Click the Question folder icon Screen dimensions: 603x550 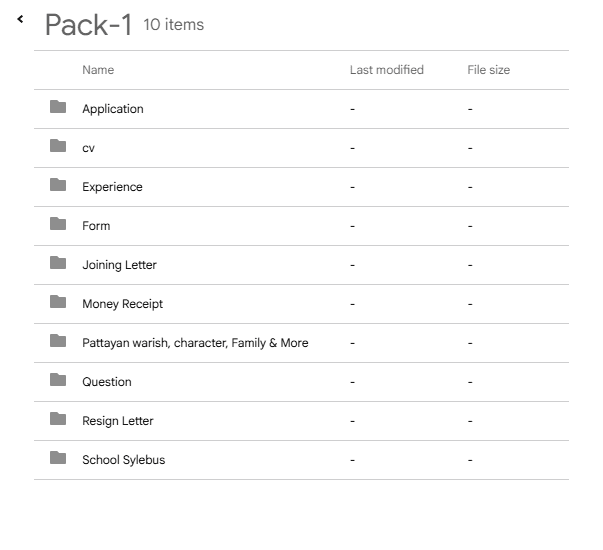point(58,380)
